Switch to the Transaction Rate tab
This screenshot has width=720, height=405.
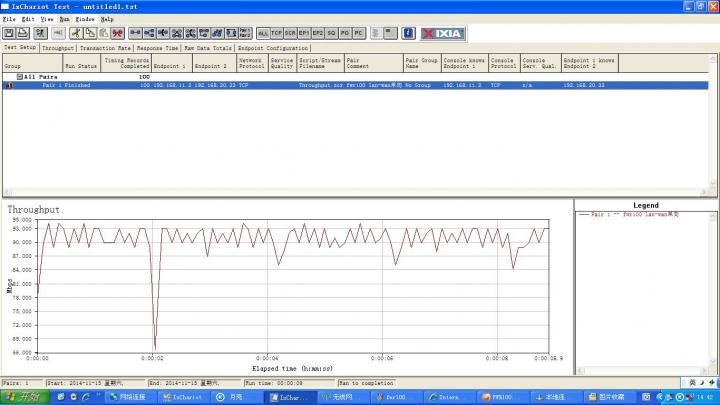(x=105, y=48)
